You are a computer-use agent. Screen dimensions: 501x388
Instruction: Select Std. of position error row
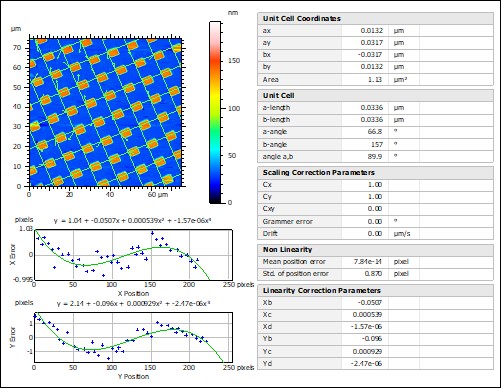375,274
